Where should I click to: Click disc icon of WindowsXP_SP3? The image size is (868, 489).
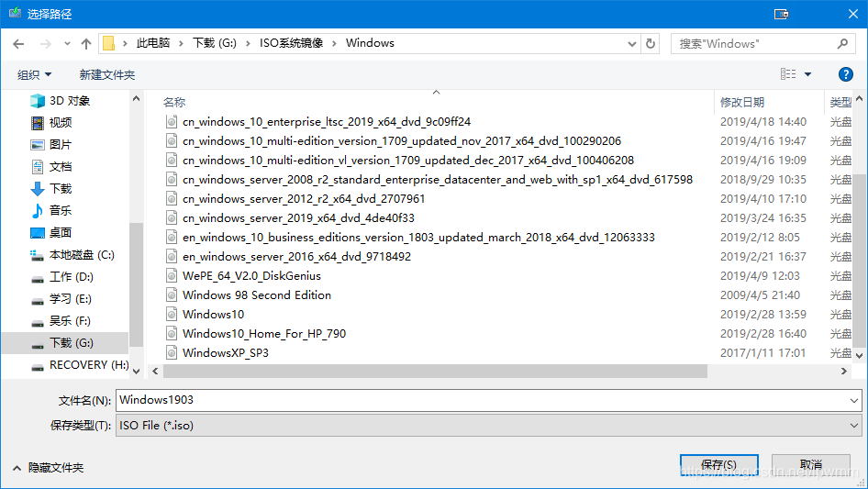click(x=172, y=353)
